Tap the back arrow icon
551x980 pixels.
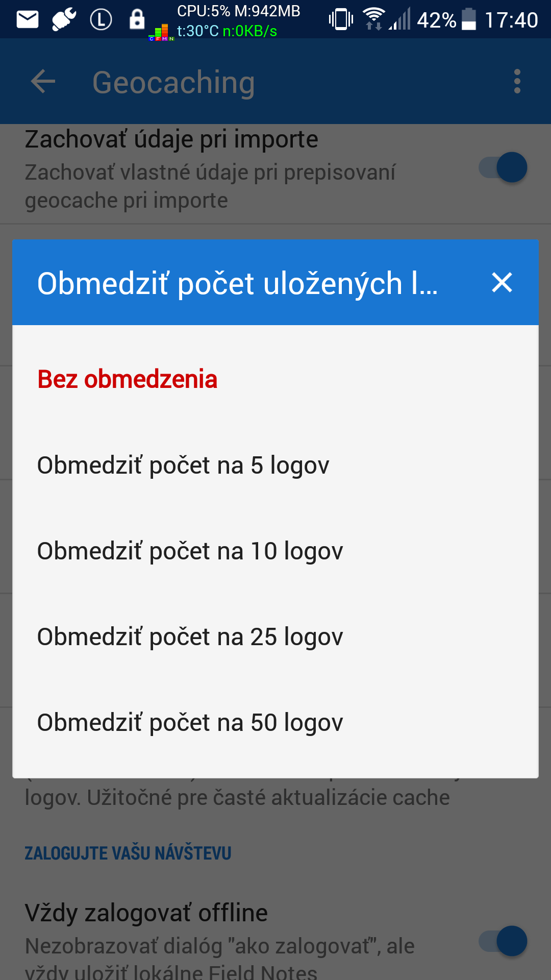[43, 82]
